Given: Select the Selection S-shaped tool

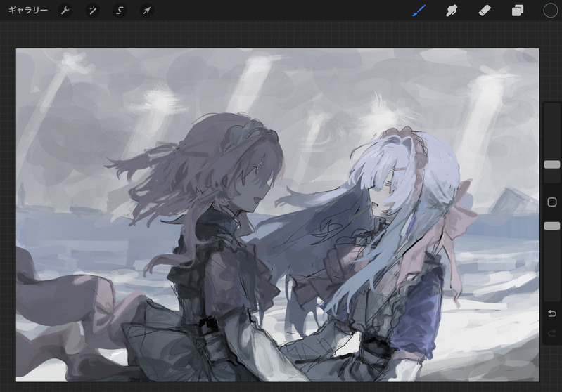Looking at the screenshot, I should pyautogui.click(x=120, y=11).
